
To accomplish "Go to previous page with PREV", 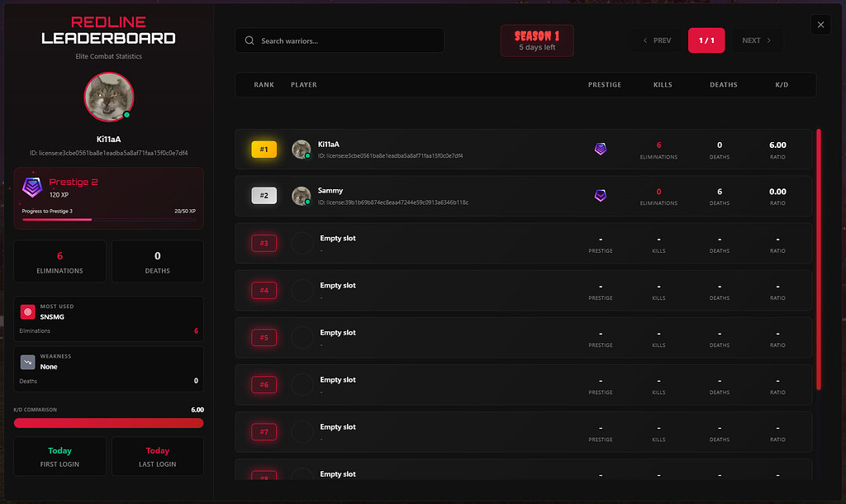I will [x=657, y=40].
